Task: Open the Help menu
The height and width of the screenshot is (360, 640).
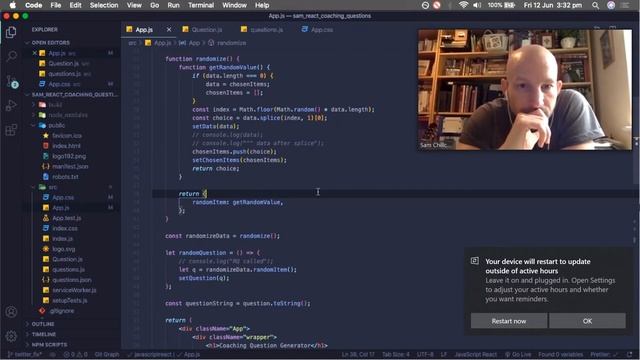Action: click(262, 5)
